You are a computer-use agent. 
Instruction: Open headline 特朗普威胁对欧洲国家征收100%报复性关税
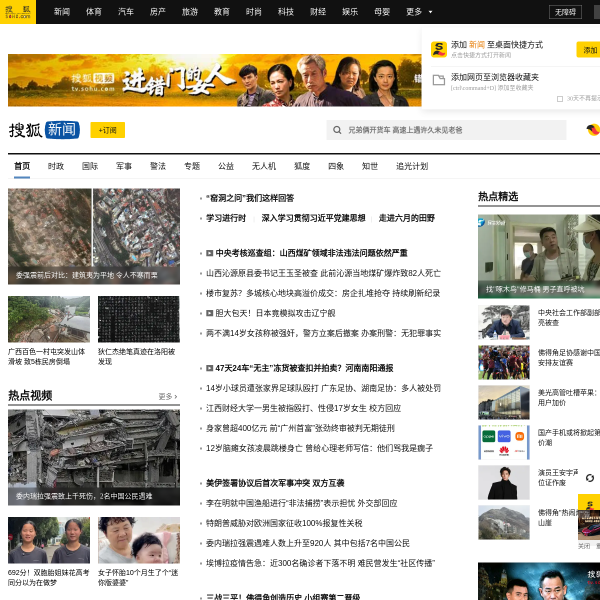coord(284,523)
